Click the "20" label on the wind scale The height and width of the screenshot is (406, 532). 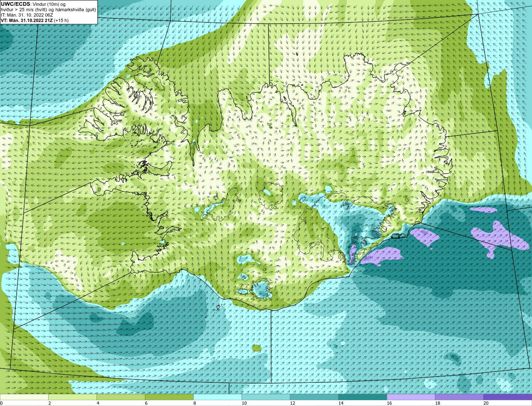(x=486, y=403)
